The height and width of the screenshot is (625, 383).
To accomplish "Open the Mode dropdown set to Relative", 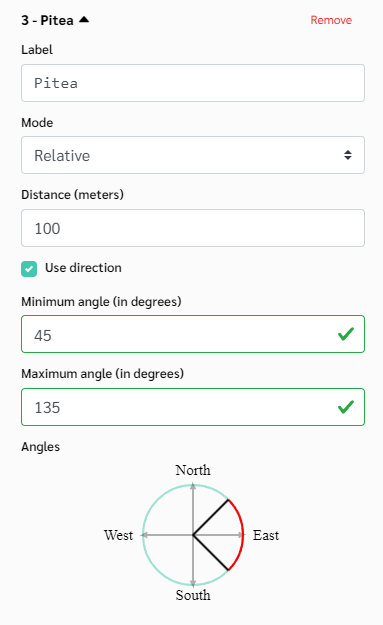I will (x=193, y=155).
